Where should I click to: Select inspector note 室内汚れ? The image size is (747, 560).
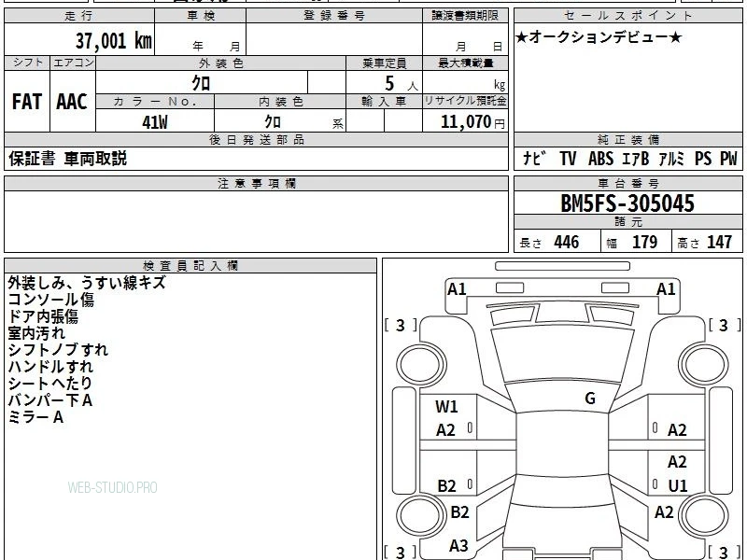point(36,333)
